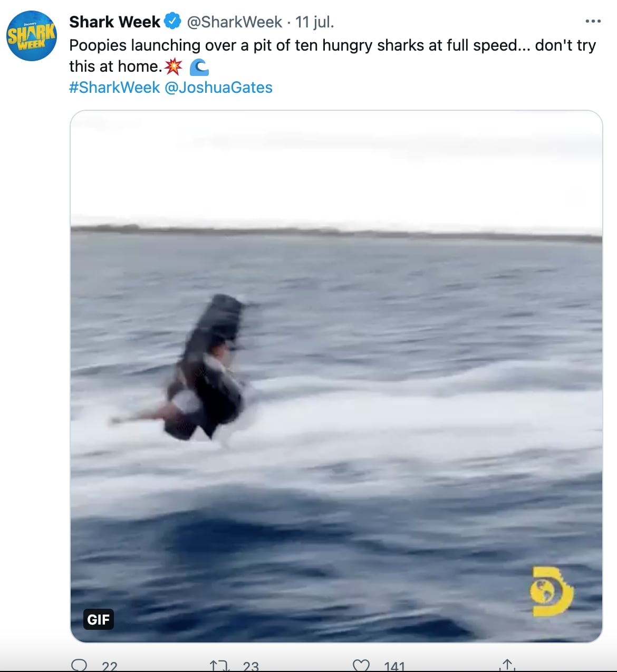Click the like count 141

[394, 666]
